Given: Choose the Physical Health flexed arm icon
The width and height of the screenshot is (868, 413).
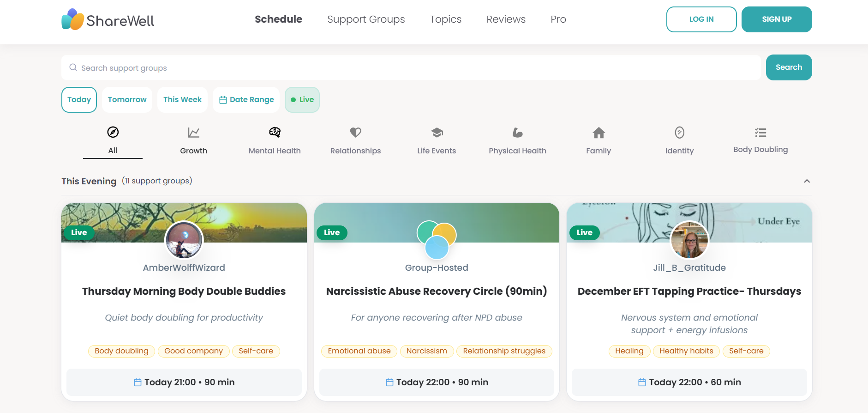Looking at the screenshot, I should click(517, 133).
